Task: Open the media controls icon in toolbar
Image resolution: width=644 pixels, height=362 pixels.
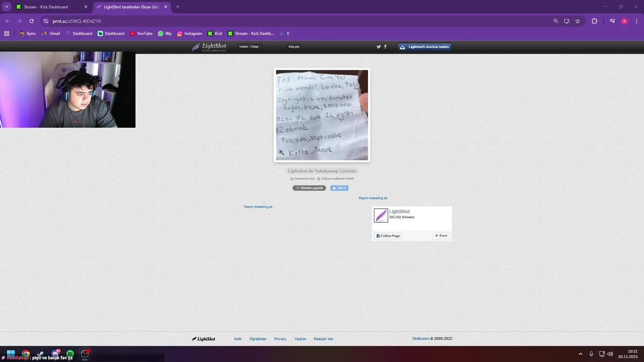Action: 612,21
